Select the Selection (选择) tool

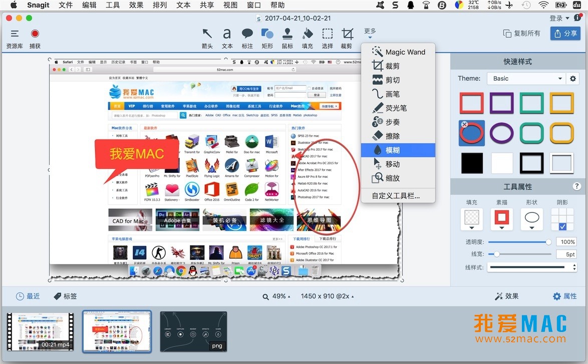(328, 38)
